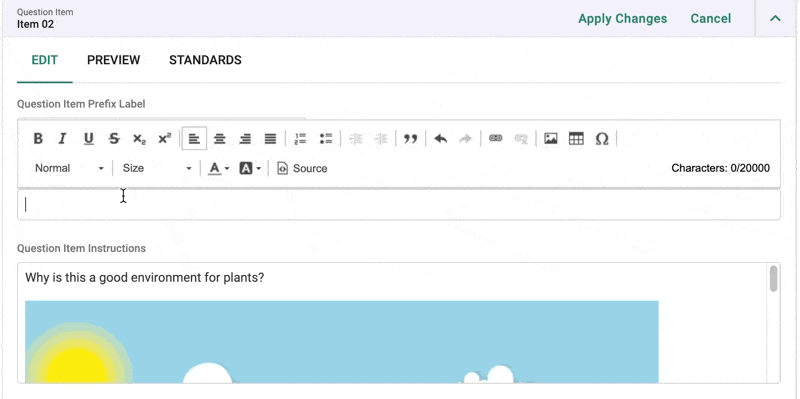Screen dimensions: 800x399
Task: Increase the indent
Action: [381, 139]
